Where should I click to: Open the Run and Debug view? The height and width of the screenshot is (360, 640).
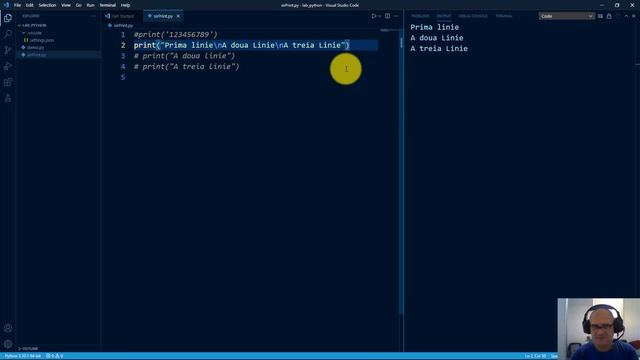click(x=8, y=66)
